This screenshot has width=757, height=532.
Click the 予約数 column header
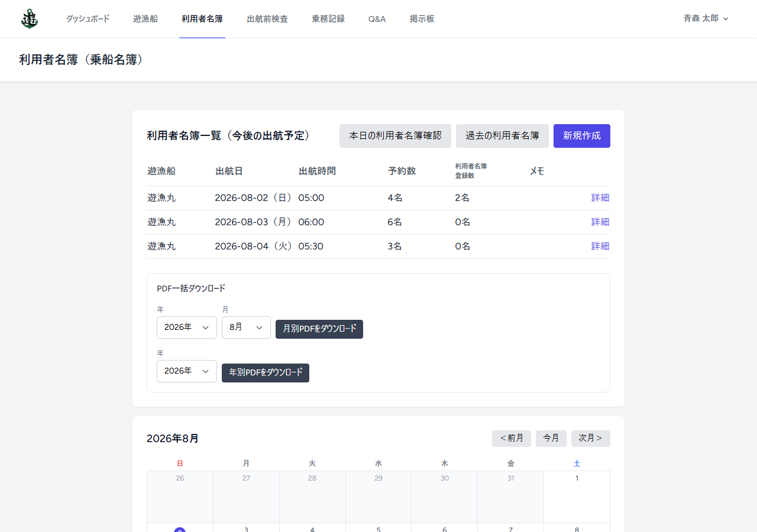[x=402, y=171]
